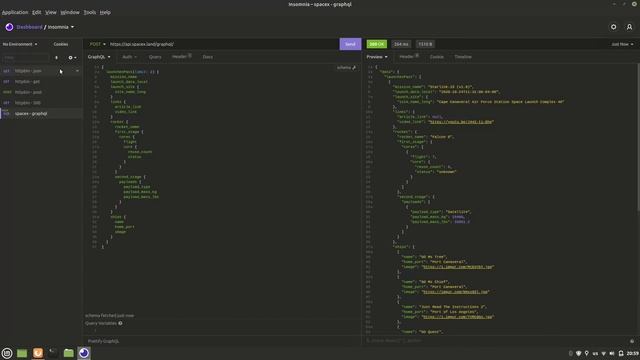Open the GO Ms Tree image link
The image size is (640, 360).
point(458,267)
